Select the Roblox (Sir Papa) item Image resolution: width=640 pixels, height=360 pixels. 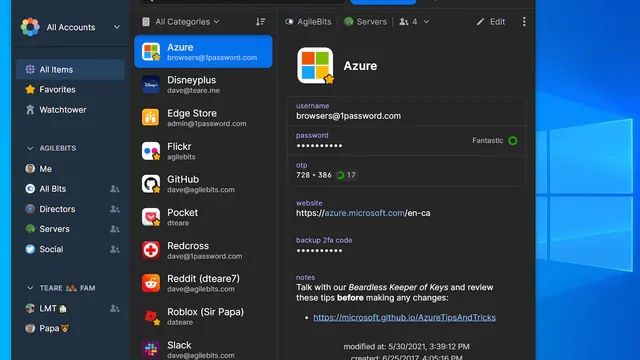pos(203,316)
